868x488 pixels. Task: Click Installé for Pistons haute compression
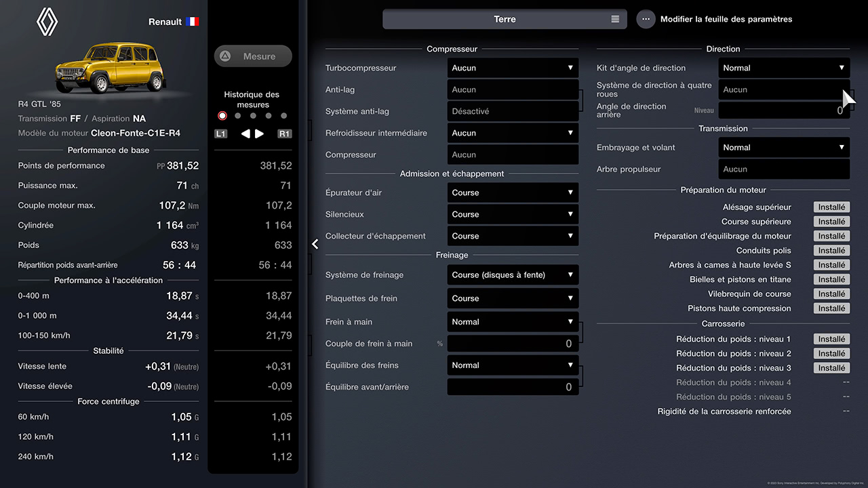tap(831, 308)
